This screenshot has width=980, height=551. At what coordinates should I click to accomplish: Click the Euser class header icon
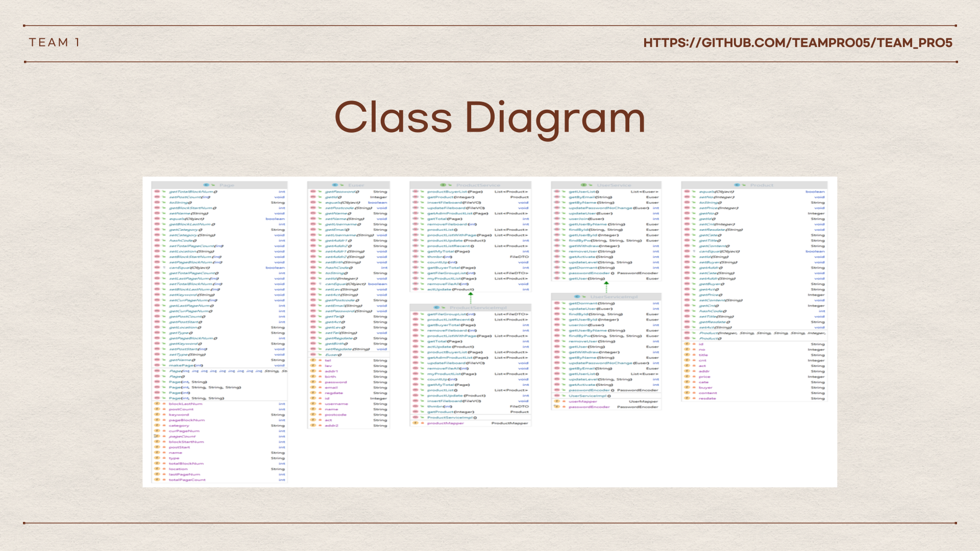[x=335, y=185]
